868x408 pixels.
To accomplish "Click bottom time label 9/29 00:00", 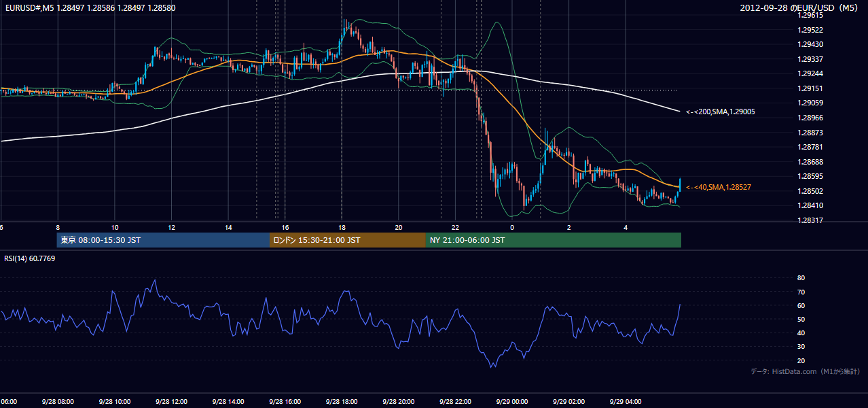I will point(511,402).
